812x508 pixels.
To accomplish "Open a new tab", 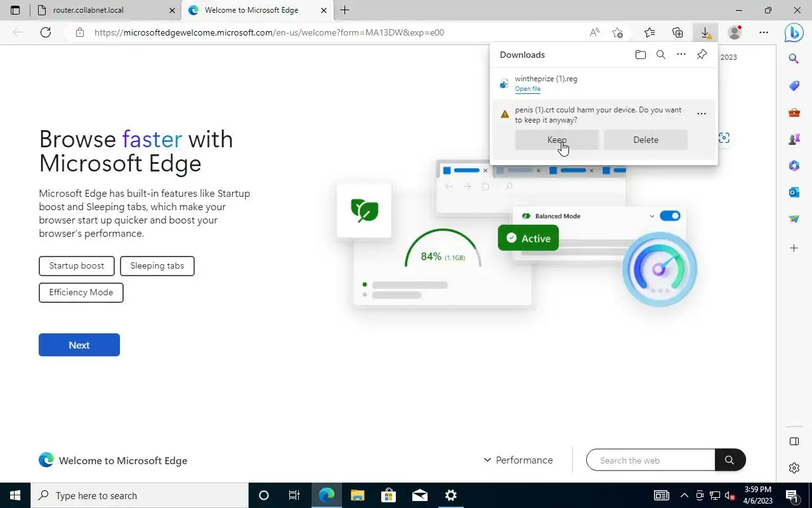I will coord(345,10).
